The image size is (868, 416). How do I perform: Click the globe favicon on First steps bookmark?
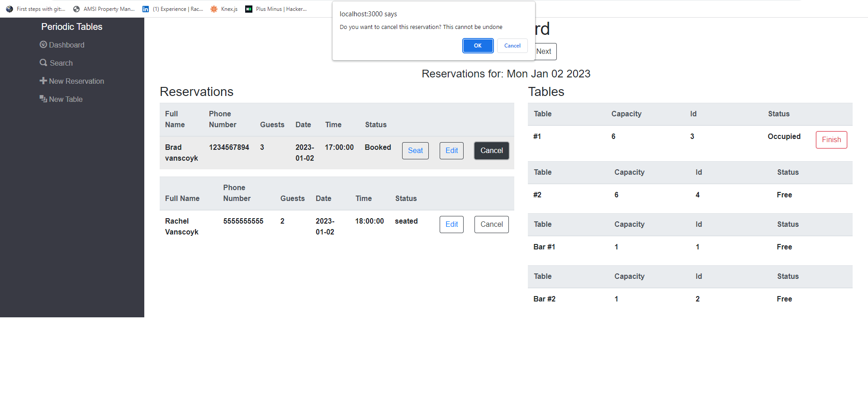pos(9,9)
